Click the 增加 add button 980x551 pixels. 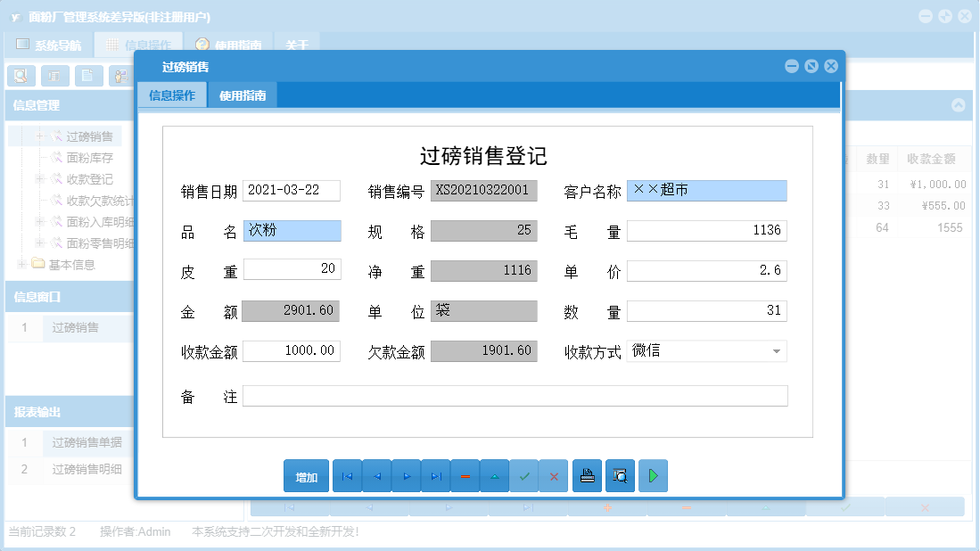click(x=306, y=475)
